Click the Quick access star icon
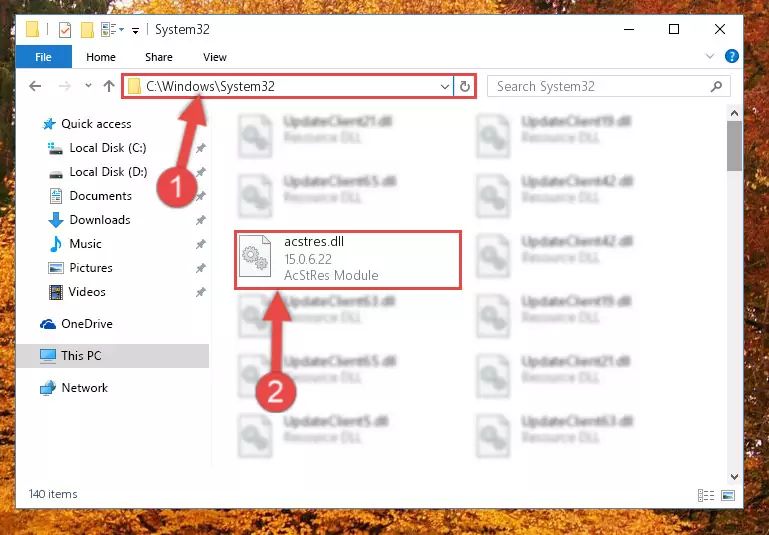This screenshot has height=535, width=769. pos(49,124)
